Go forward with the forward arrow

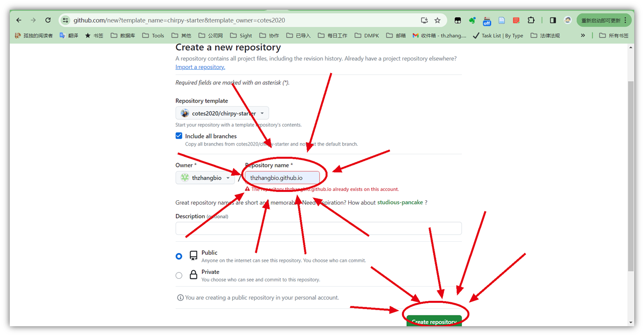click(33, 20)
